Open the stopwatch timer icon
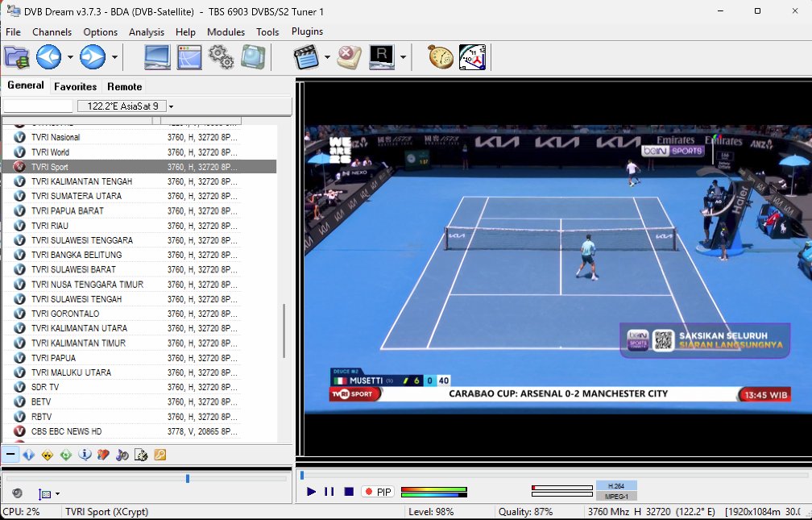Screen dimensions: 812x520 tap(440, 57)
